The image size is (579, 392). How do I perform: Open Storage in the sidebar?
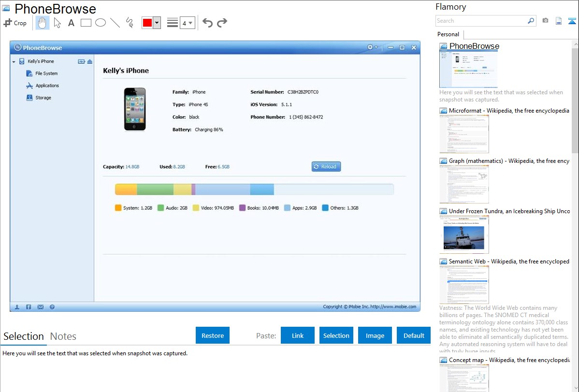tap(43, 98)
